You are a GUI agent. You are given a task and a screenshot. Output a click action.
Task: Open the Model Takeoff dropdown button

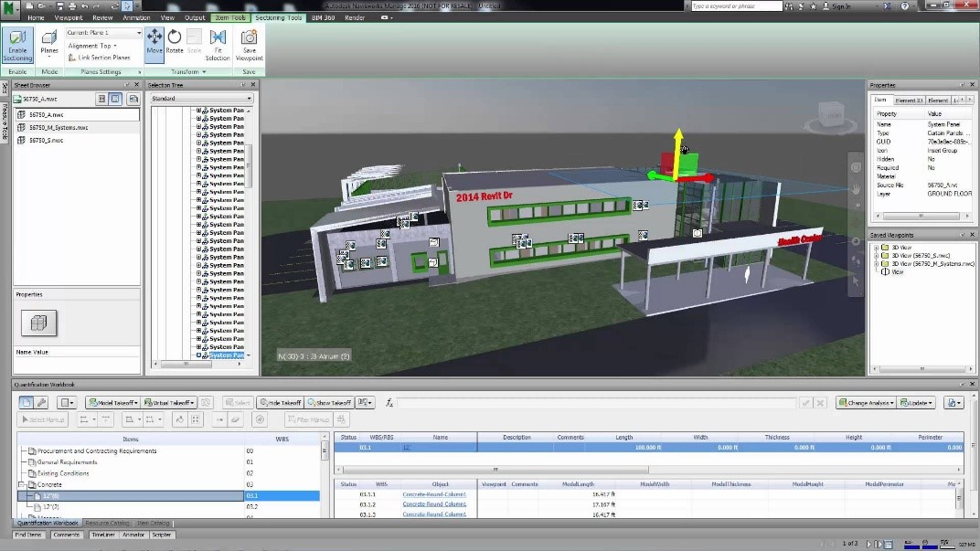pos(112,403)
